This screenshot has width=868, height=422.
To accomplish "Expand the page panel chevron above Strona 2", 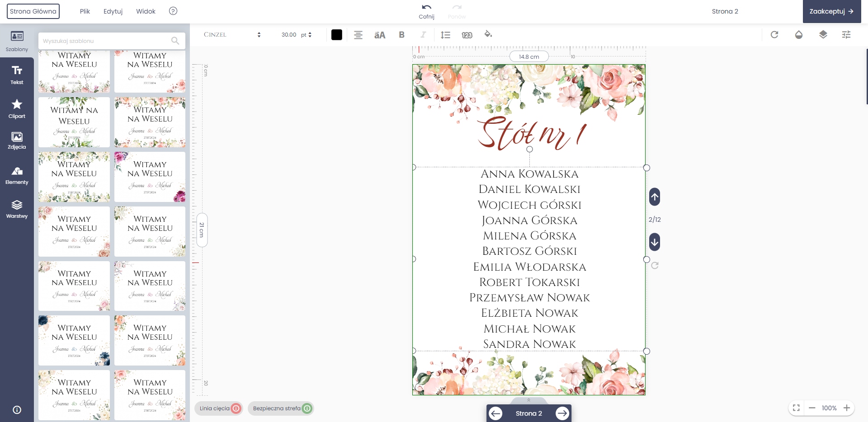I will click(528, 400).
